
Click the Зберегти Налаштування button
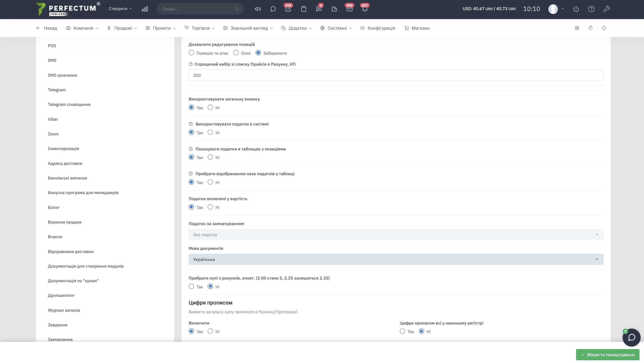pos(608,354)
